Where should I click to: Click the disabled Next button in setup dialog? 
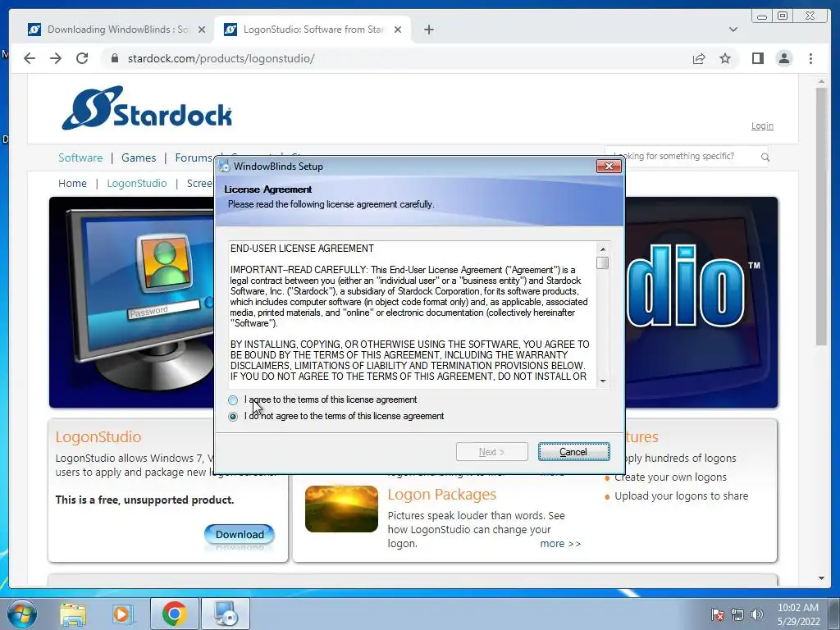[492, 452]
